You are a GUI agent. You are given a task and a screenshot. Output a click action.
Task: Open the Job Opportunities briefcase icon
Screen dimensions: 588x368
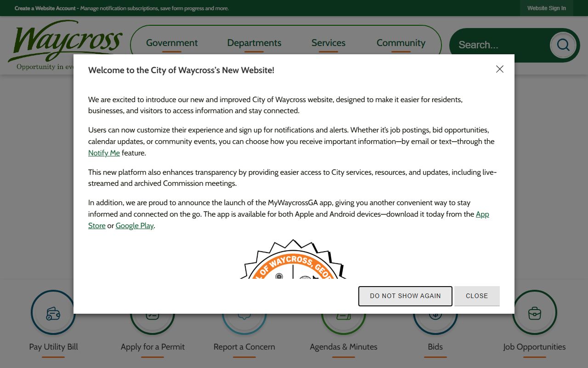[x=535, y=312]
